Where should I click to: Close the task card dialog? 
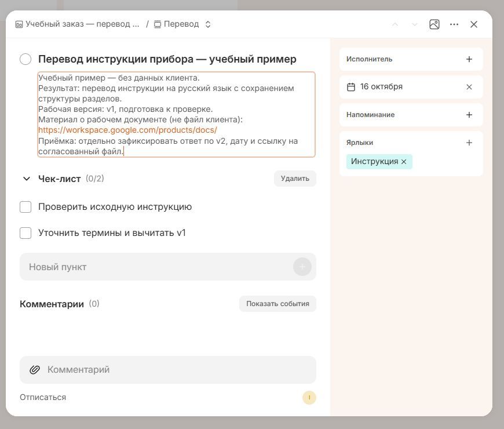pyautogui.click(x=474, y=24)
